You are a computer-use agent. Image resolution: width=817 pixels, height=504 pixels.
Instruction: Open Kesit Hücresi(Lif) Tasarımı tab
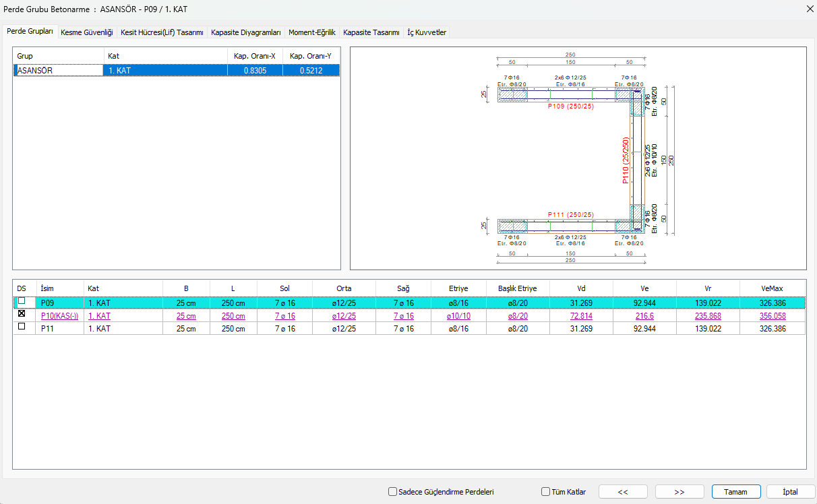(162, 32)
